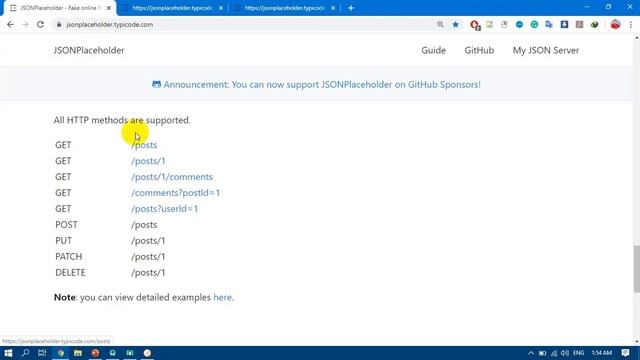Click the address bar URL field

click(x=245, y=24)
